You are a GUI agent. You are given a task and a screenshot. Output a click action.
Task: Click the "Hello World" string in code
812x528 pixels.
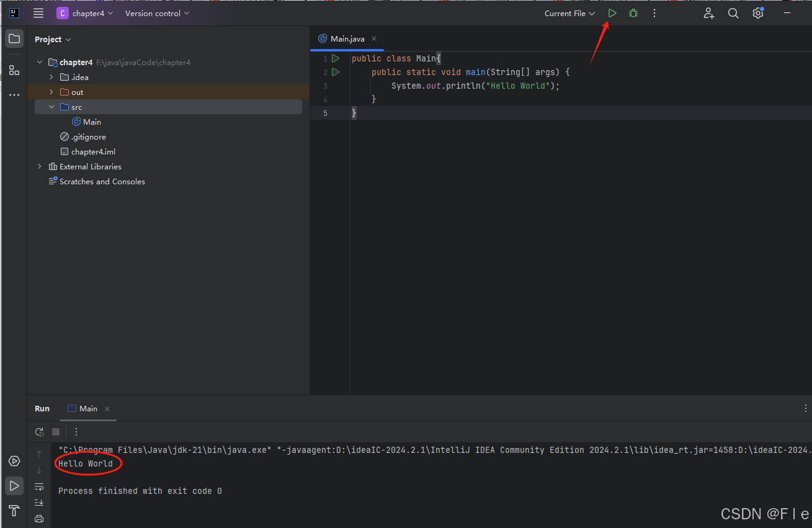519,86
